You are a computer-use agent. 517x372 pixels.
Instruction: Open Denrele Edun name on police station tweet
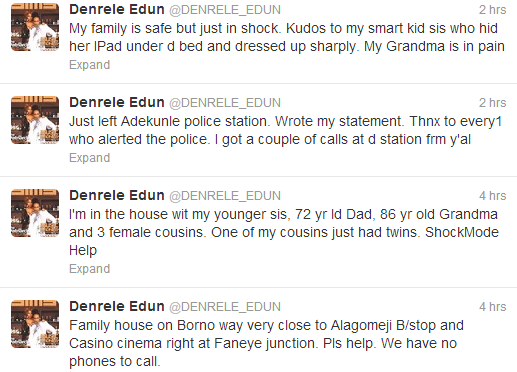tap(117, 102)
